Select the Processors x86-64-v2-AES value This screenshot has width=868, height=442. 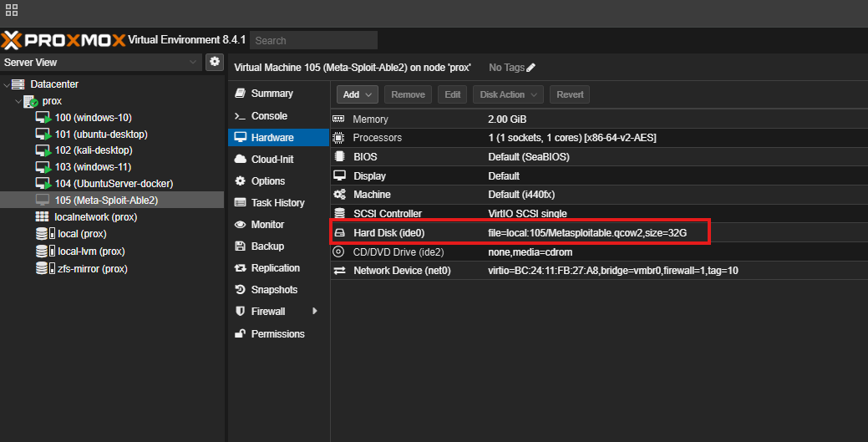click(571, 137)
